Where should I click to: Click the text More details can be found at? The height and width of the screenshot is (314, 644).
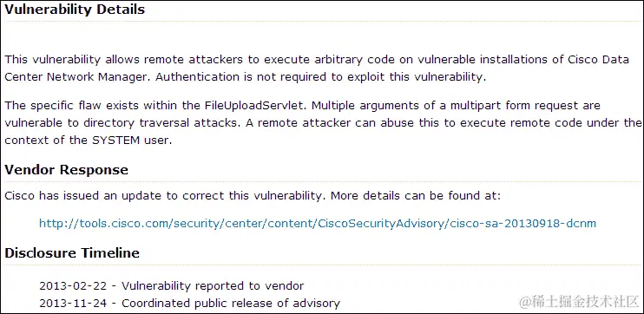click(416, 196)
